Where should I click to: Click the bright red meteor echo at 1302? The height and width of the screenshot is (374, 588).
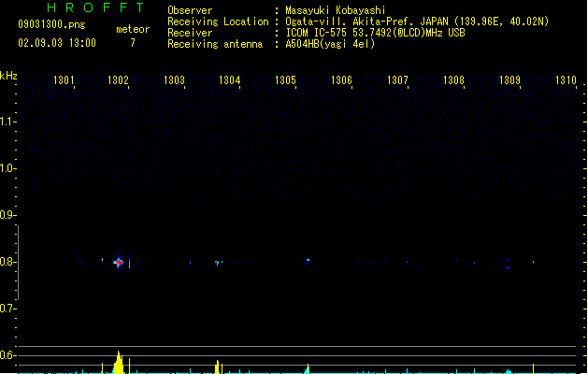(119, 263)
